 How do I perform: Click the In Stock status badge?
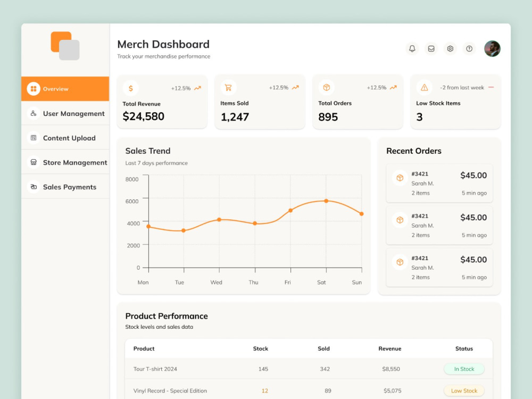click(x=464, y=369)
